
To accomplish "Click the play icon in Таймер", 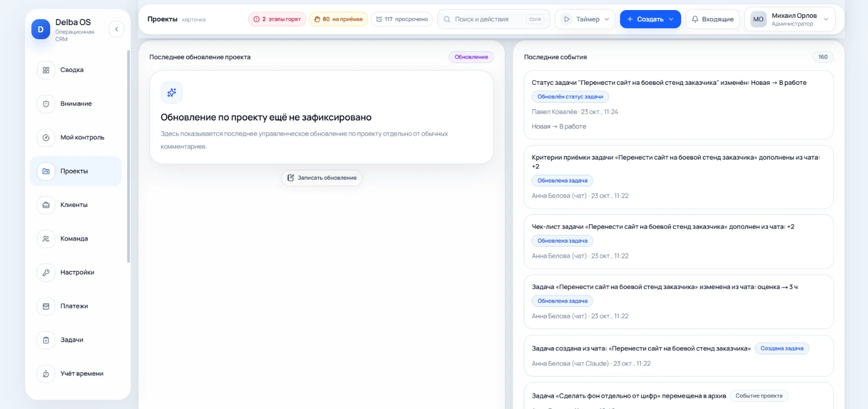I will (567, 19).
